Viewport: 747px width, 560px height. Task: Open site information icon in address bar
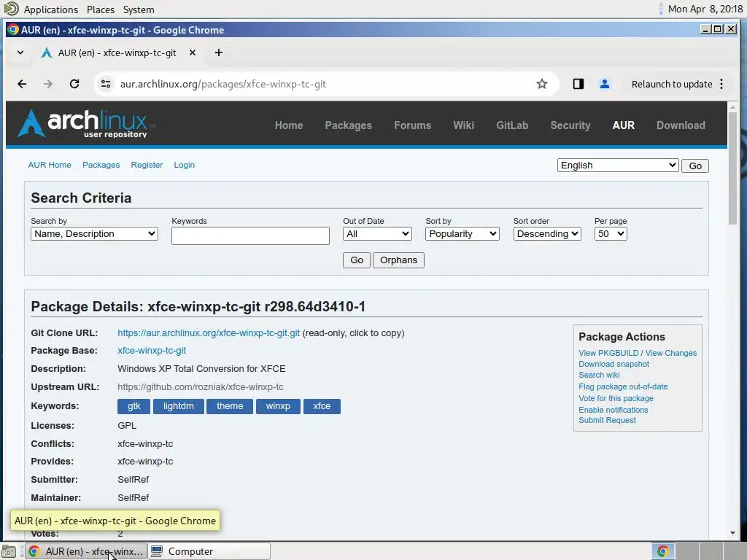106,85
